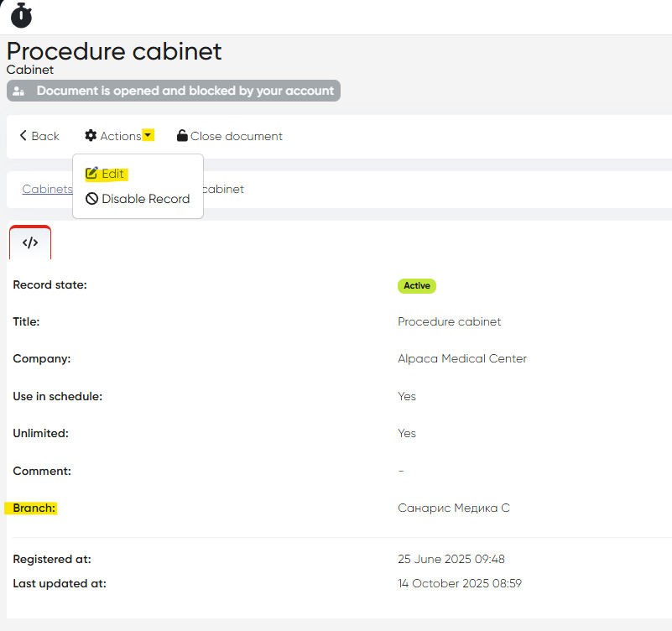Click the ban icon beside Disable Record
The image size is (672, 631).
(x=92, y=199)
